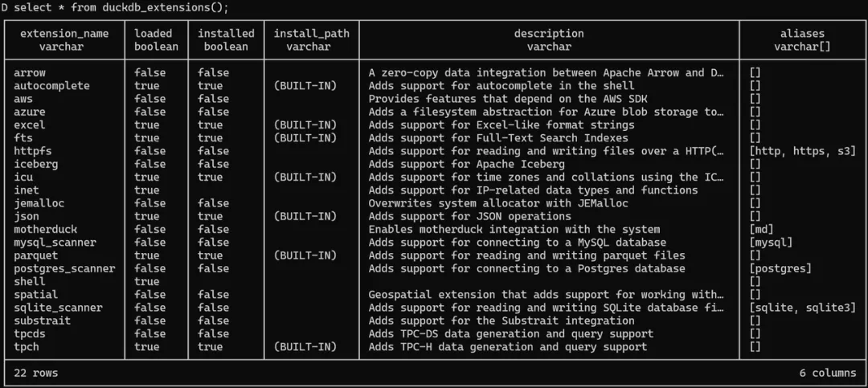Click the postgres_scanner extension name
The width and height of the screenshot is (868, 388).
coord(64,268)
